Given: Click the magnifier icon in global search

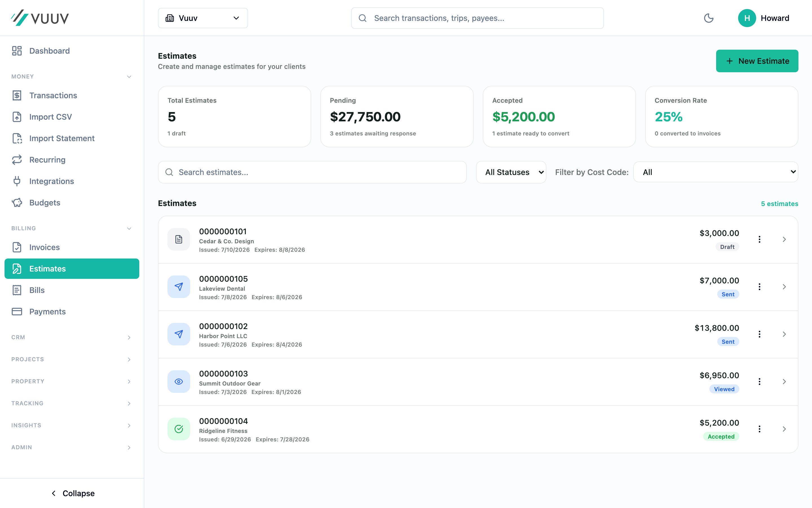Looking at the screenshot, I should pyautogui.click(x=362, y=18).
